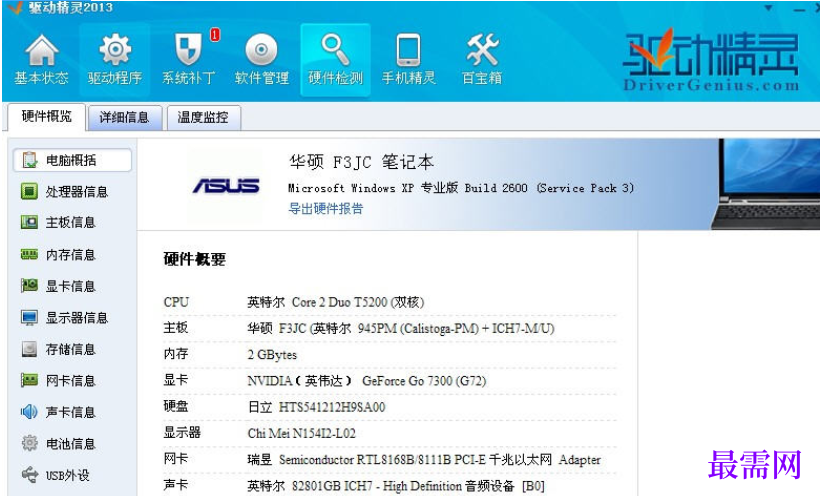Select 内存信息 in the sidebar
This screenshot has height=496, width=820.
[72, 254]
